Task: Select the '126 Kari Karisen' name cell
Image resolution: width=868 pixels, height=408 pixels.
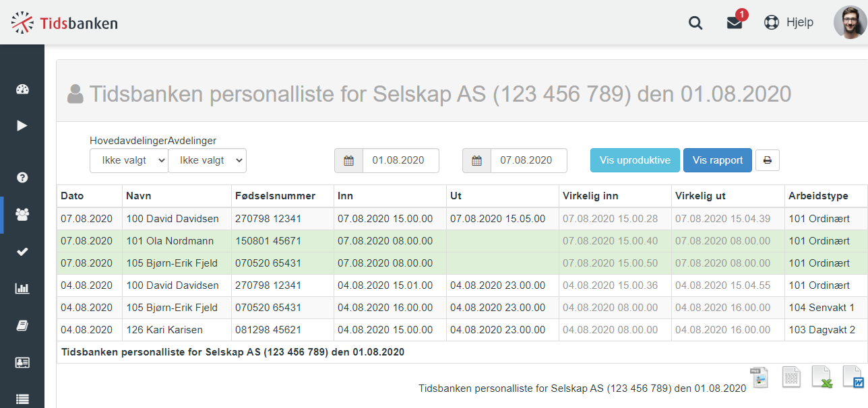Action: click(x=177, y=330)
